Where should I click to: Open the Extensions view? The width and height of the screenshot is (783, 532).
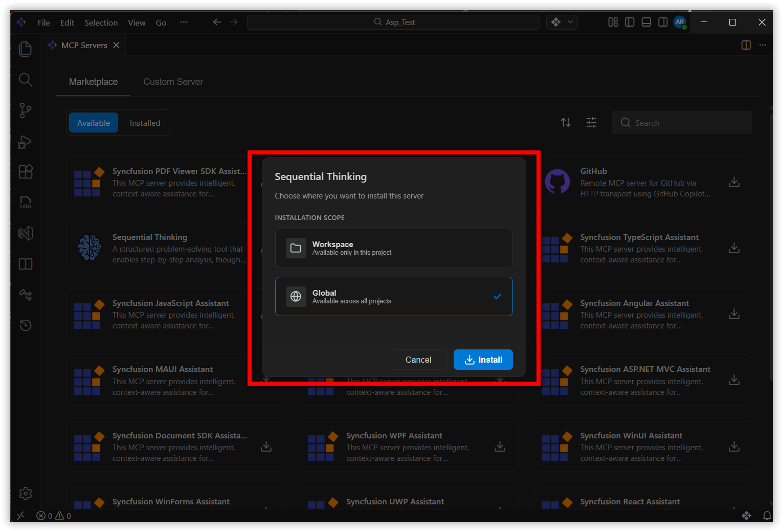(x=25, y=172)
